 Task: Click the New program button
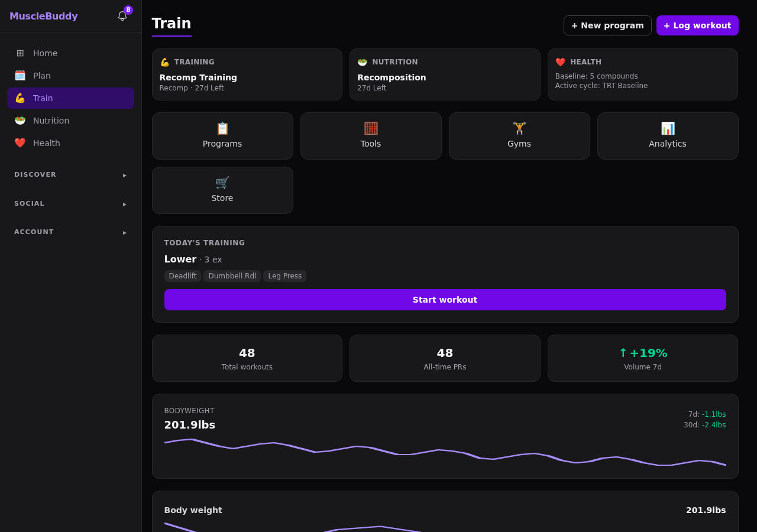607,25
